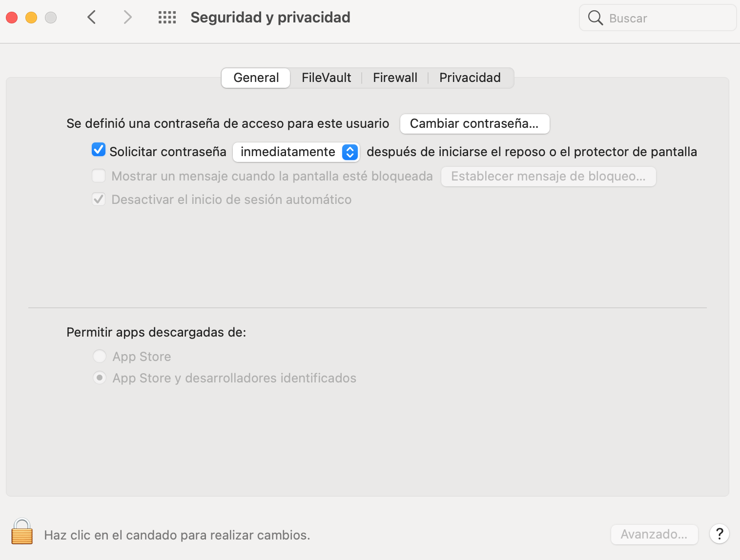Viewport: 740px width, 560px height.
Task: Click the Avanzado button
Action: (654, 535)
